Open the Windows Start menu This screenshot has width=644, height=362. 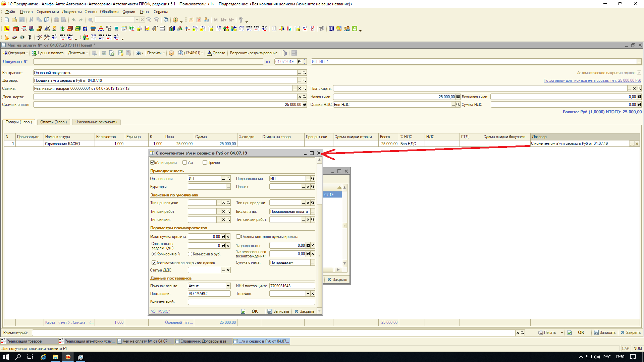pos(6,357)
